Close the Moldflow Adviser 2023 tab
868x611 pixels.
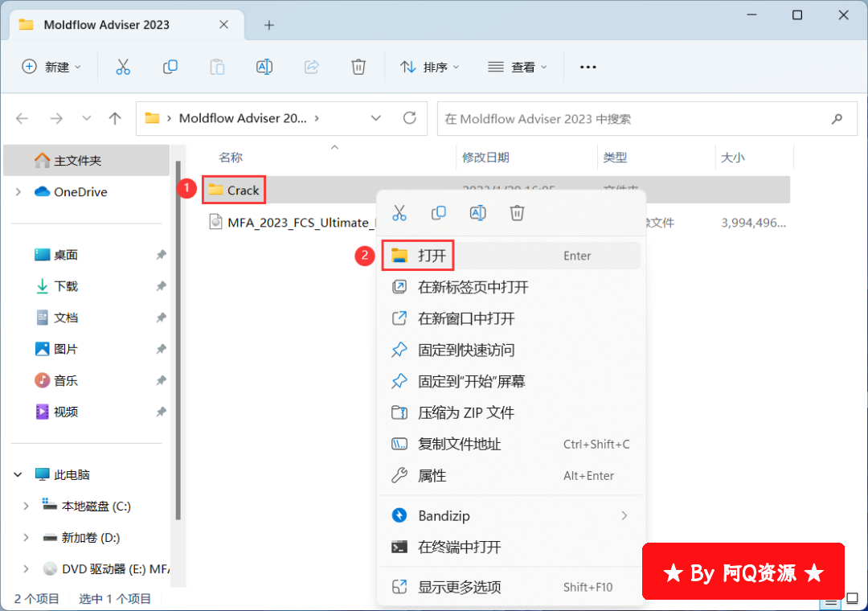point(223,25)
